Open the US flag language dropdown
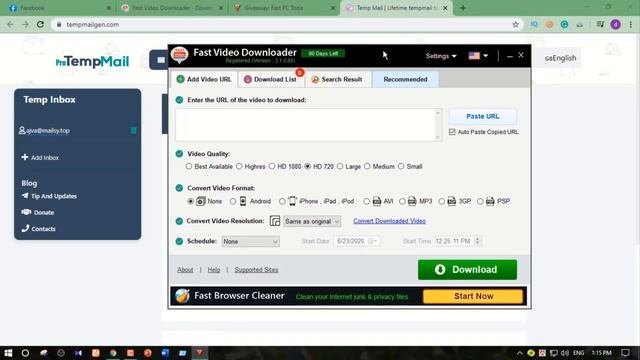 478,56
